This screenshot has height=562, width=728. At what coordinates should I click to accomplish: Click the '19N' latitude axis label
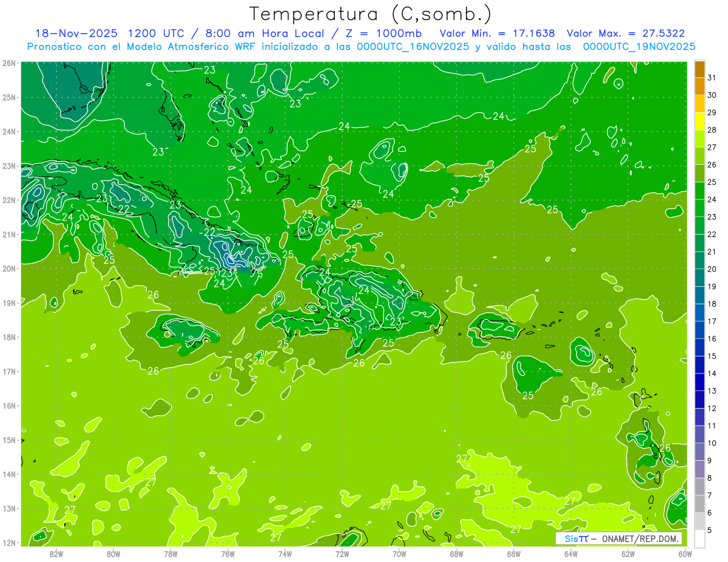tap(8, 303)
